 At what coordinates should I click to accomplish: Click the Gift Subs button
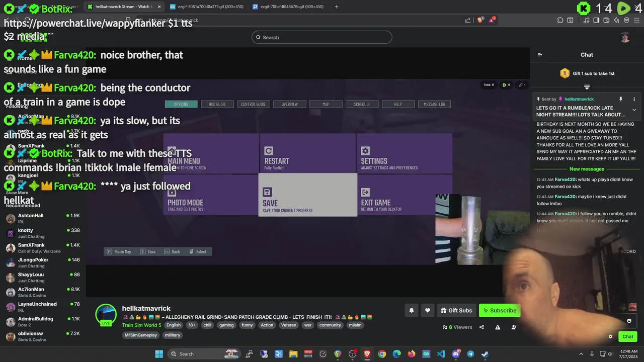[x=456, y=310]
